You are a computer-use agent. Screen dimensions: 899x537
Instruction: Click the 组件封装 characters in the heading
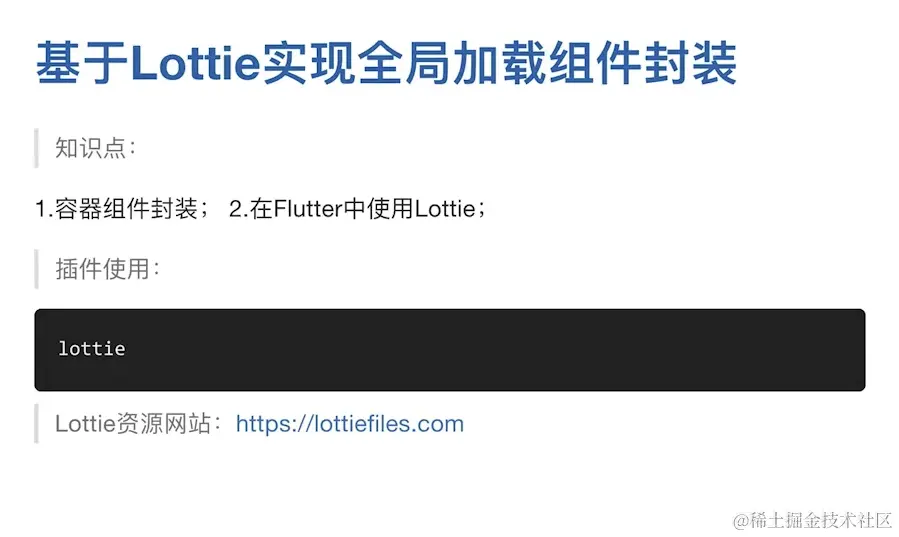(x=642, y=63)
